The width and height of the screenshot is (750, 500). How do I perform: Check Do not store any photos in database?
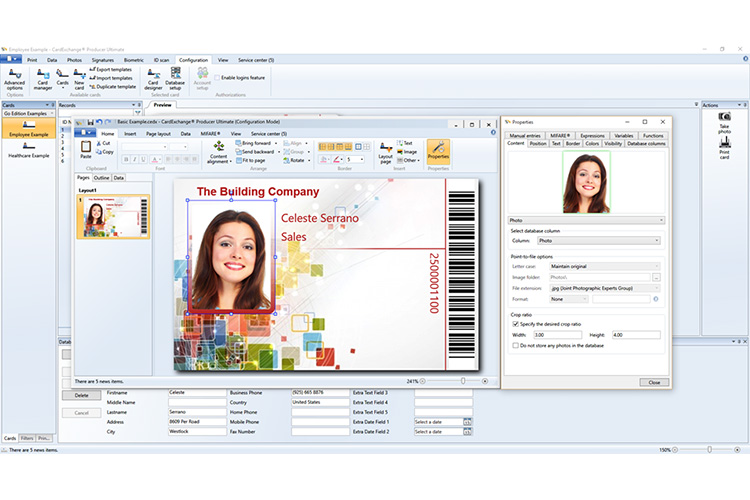516,345
